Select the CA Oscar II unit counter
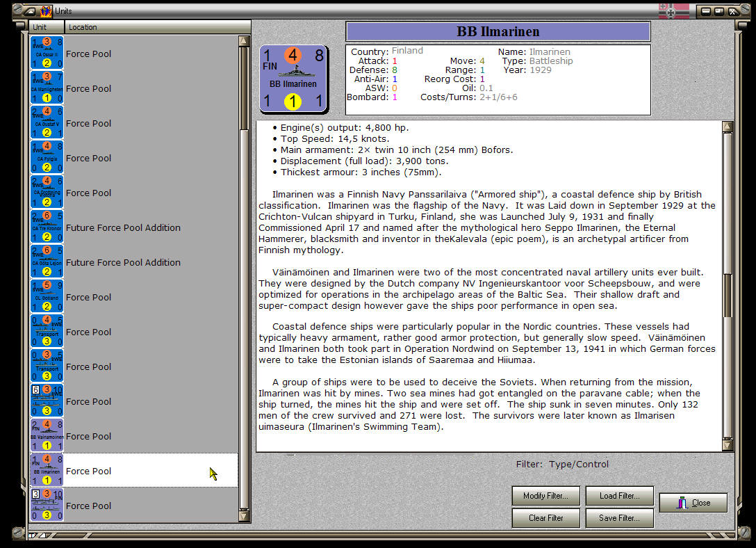756x548 pixels. [47, 53]
